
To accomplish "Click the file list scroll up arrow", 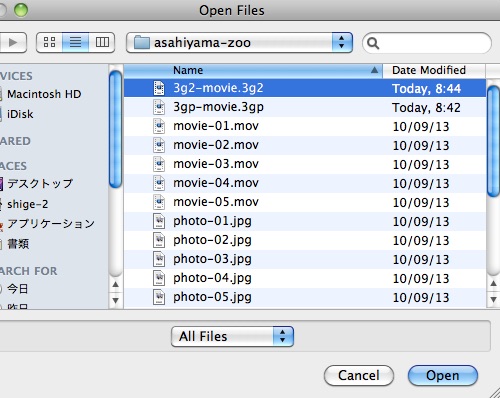I will (x=493, y=284).
